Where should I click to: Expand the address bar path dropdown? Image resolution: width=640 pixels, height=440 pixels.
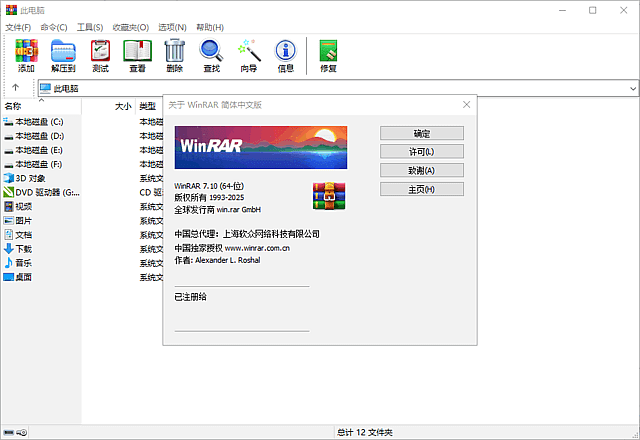click(633, 88)
